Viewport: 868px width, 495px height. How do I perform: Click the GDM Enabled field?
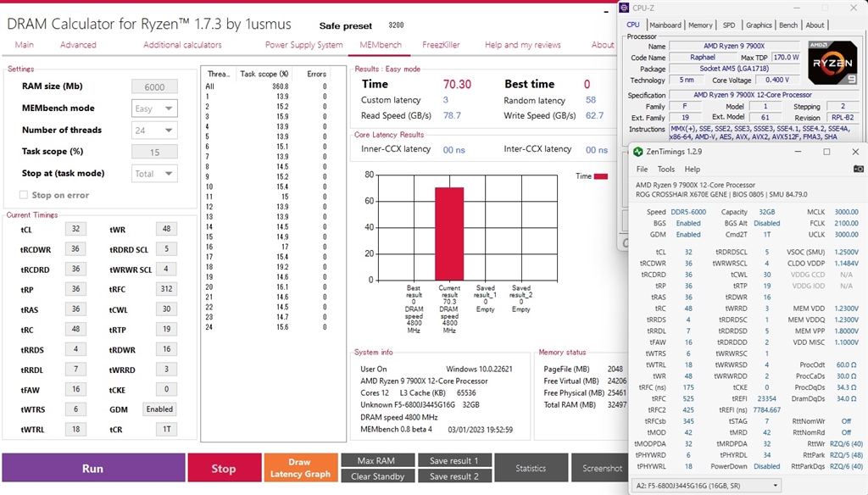(x=159, y=409)
